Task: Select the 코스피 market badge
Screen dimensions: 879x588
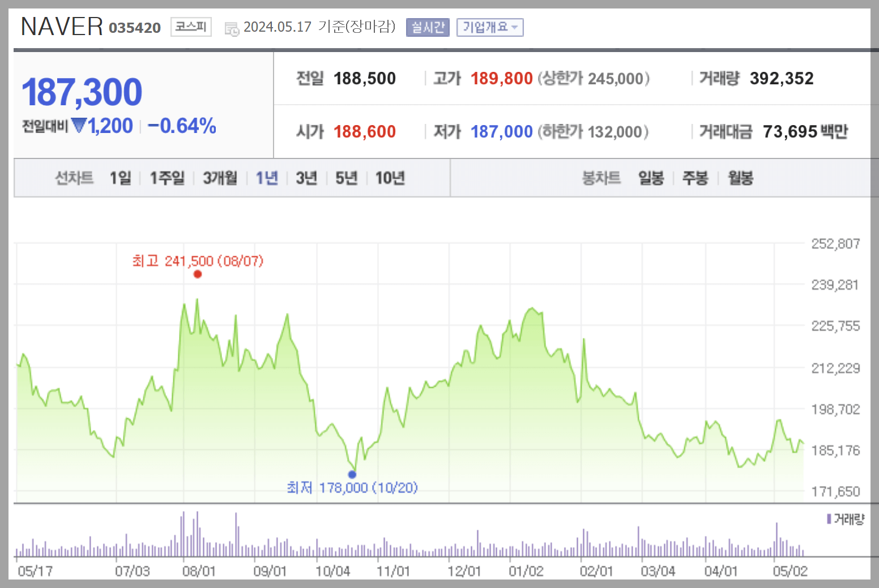Action: coord(190,26)
